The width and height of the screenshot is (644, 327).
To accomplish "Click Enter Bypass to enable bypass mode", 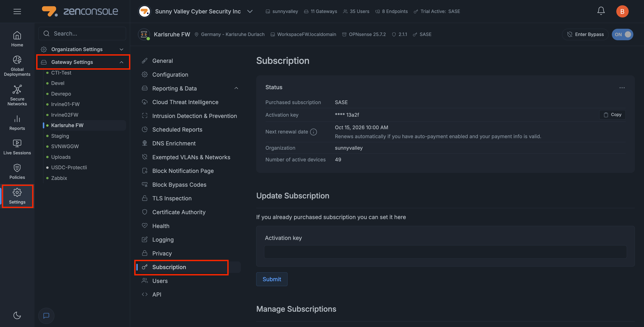I will point(585,34).
